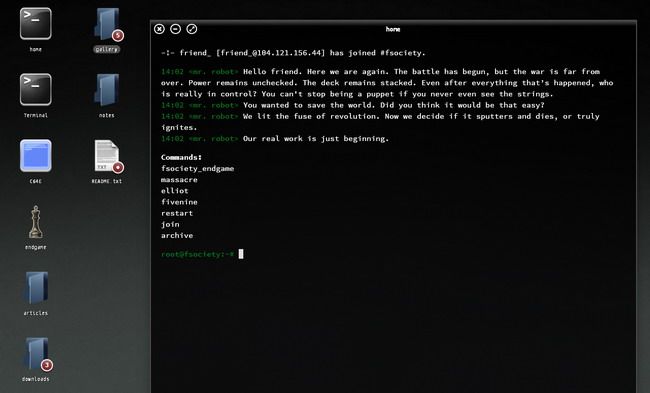The height and width of the screenshot is (393, 650).
Task: Close the home terminal window
Action: 159,29
